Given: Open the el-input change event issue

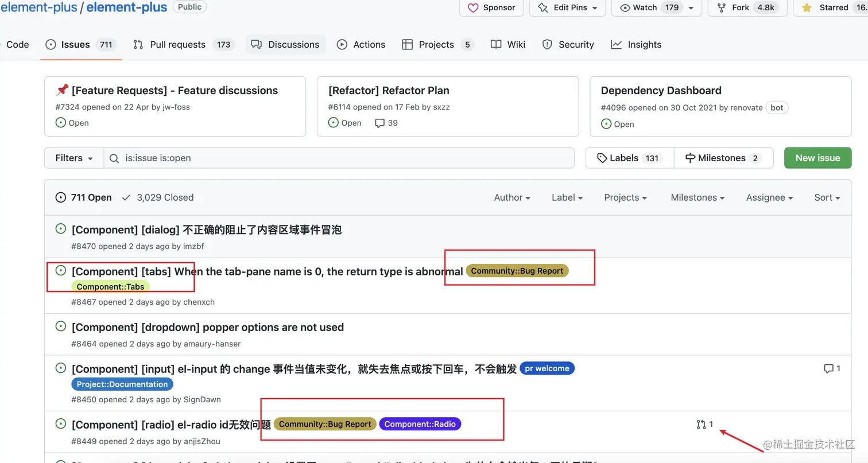Looking at the screenshot, I should coord(294,369).
